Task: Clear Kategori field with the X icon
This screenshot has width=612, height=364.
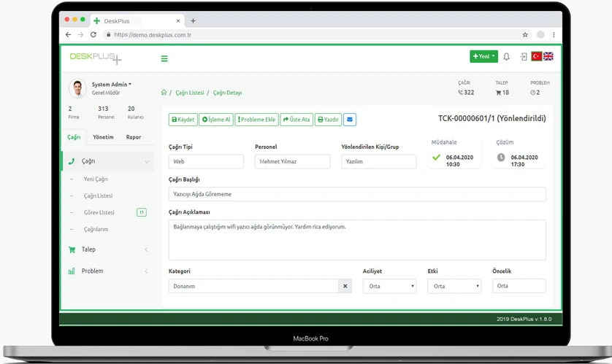Action: (x=345, y=286)
